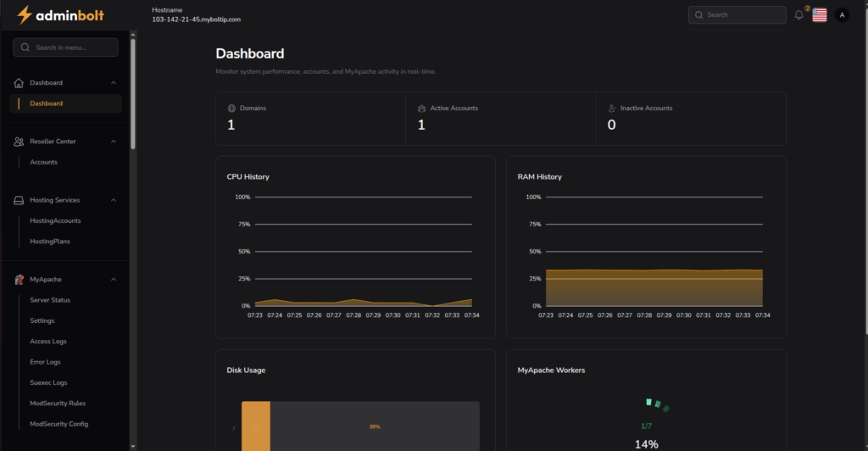Select HostingPlans in sidebar

click(50, 242)
